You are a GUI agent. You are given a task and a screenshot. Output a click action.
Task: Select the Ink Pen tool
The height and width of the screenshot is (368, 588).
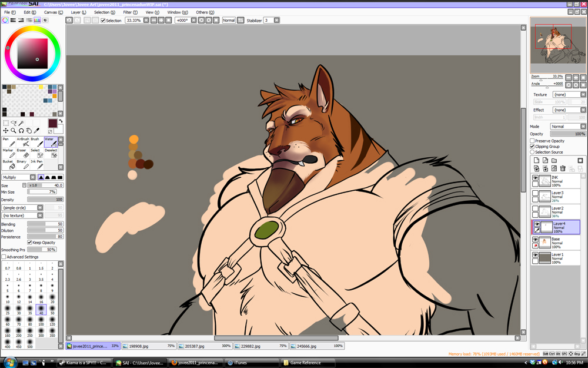(36, 164)
